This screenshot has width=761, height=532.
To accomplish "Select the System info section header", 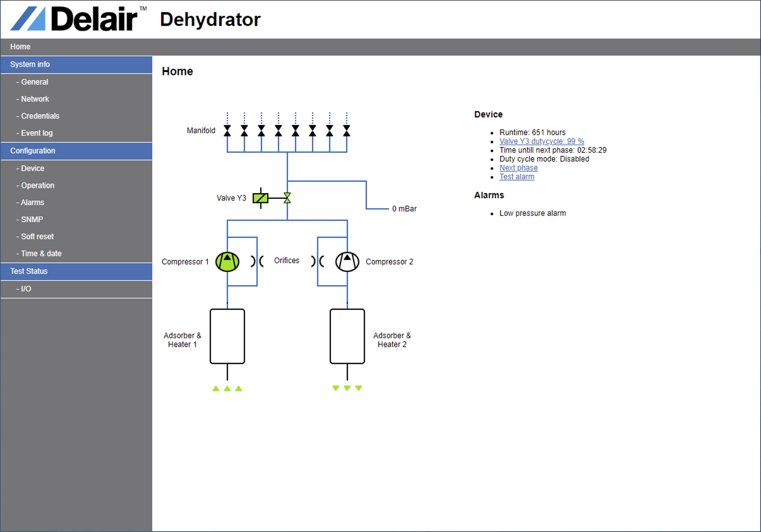I will click(x=76, y=64).
